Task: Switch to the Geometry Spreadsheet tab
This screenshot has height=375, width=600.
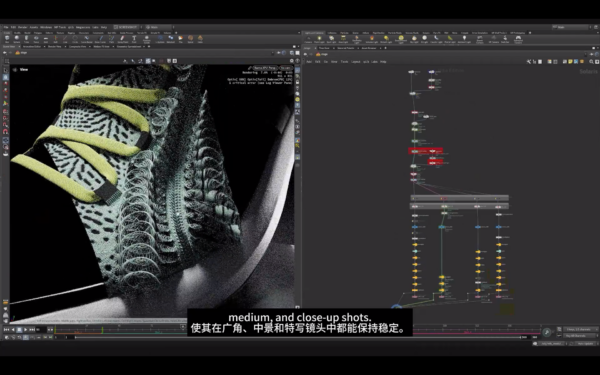Action: [129, 47]
